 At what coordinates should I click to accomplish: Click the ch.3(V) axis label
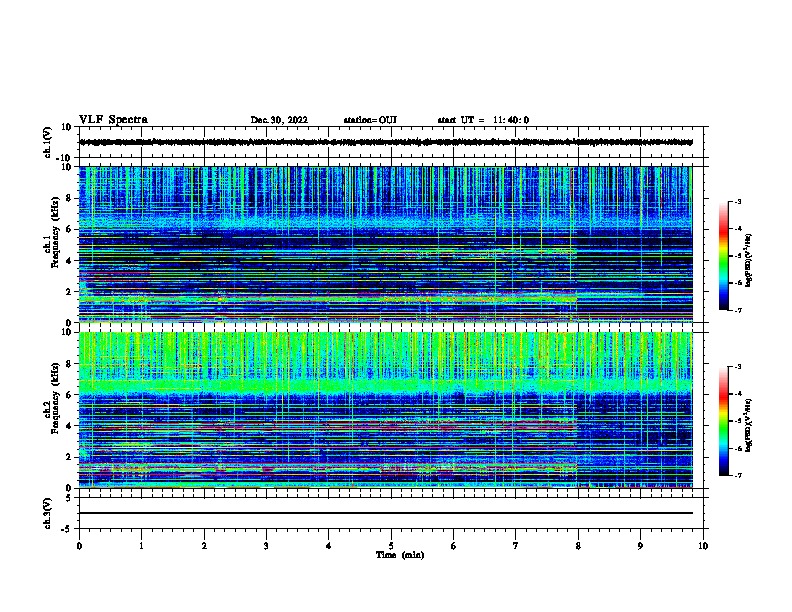pos(47,513)
